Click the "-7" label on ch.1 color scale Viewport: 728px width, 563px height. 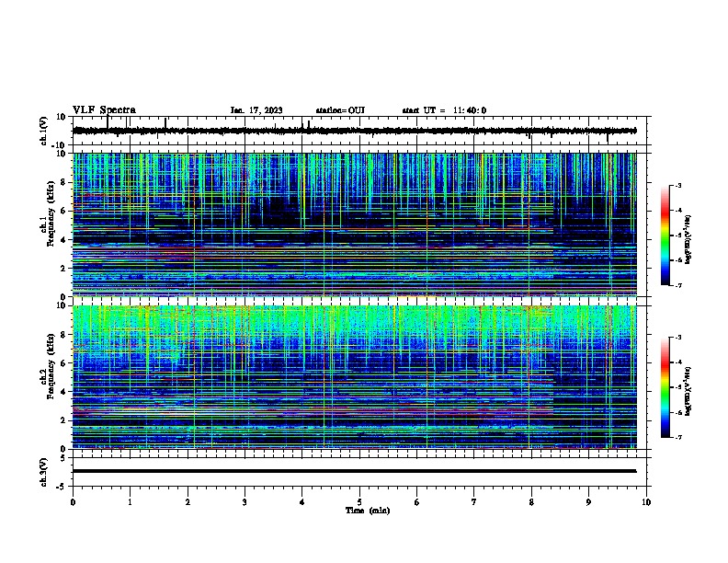click(677, 285)
